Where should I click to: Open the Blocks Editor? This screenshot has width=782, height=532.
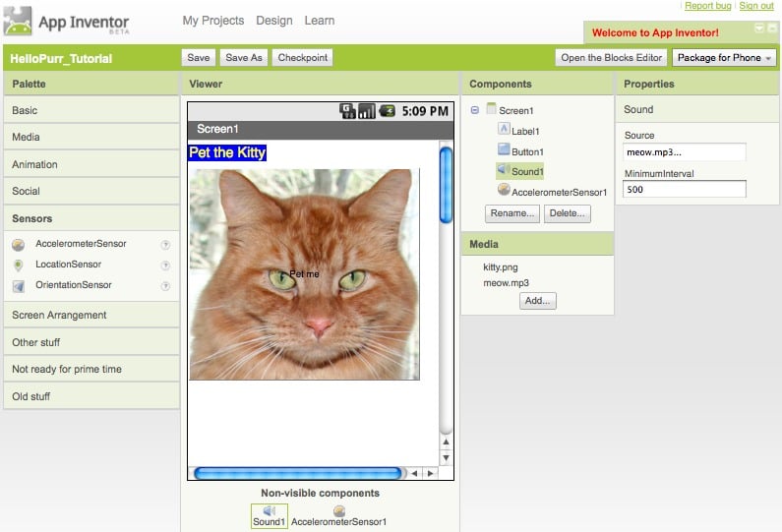[612, 58]
